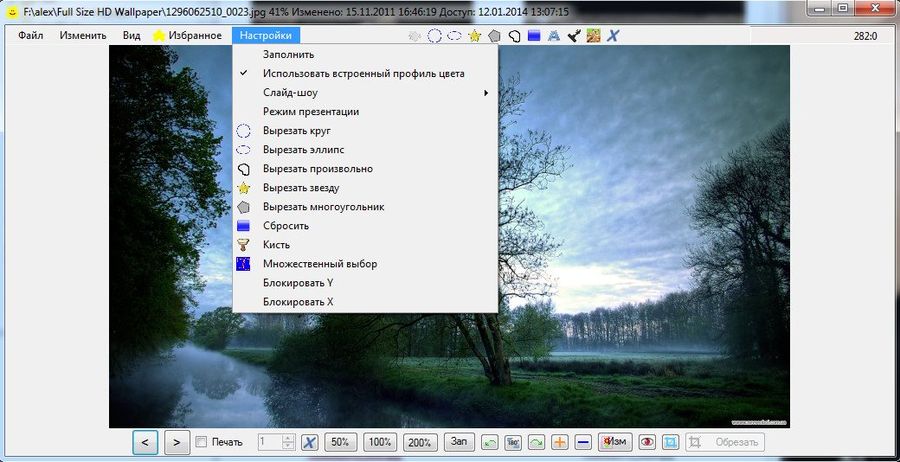Choose Вырезать круг menu item

[364, 130]
